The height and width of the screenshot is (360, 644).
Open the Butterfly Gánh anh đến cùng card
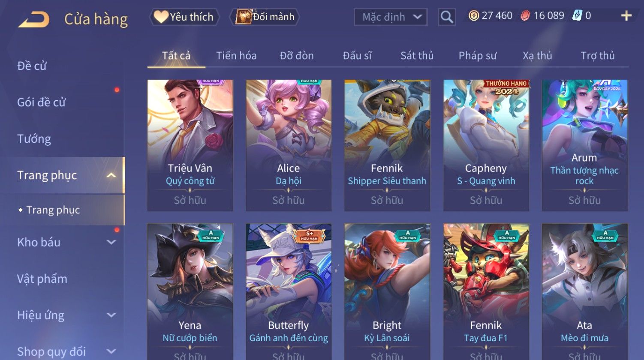(x=289, y=291)
